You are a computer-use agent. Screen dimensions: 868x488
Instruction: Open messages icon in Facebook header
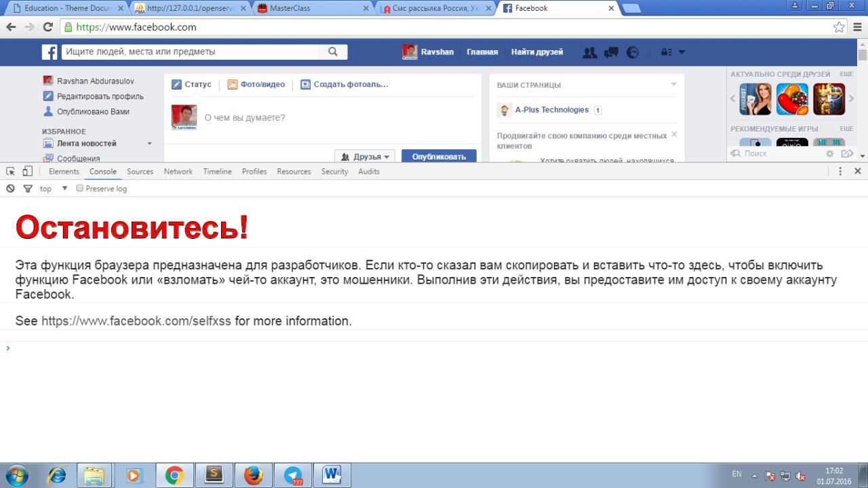(x=611, y=52)
